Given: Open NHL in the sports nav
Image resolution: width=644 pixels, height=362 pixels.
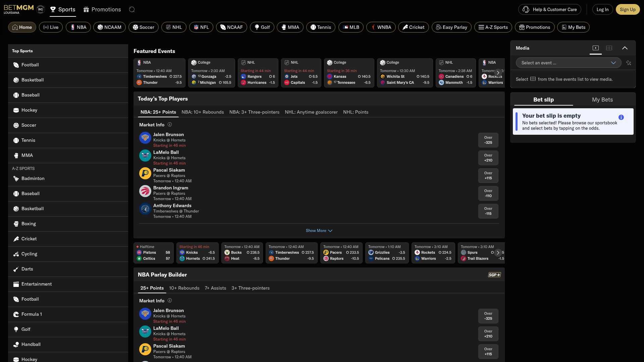Looking at the screenshot, I should click(174, 27).
